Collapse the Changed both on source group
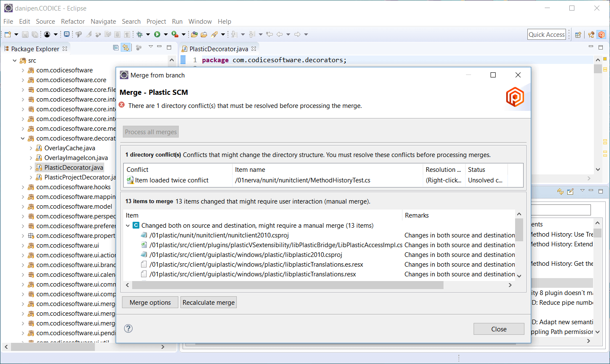 pos(128,226)
